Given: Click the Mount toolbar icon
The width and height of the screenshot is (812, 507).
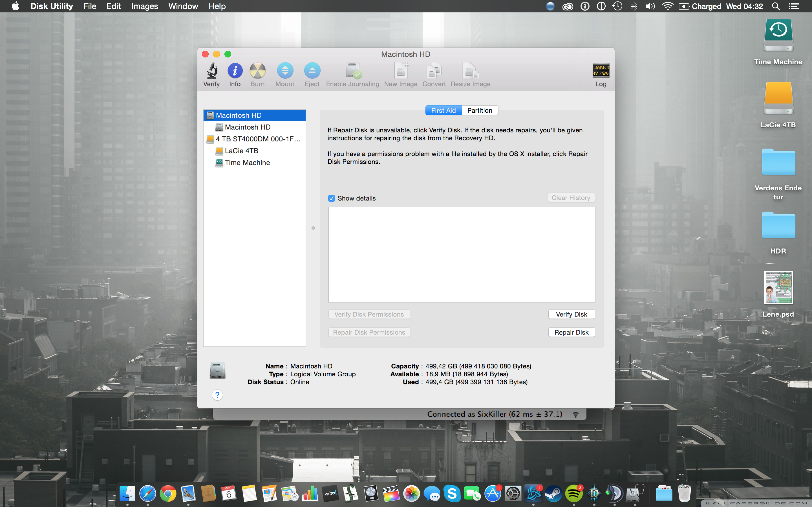Looking at the screenshot, I should point(285,71).
